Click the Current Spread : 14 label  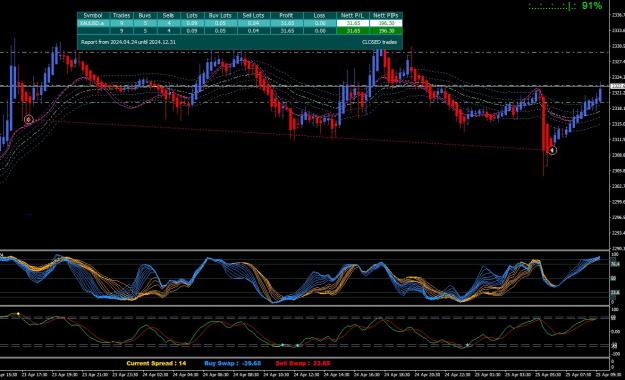pos(156,363)
